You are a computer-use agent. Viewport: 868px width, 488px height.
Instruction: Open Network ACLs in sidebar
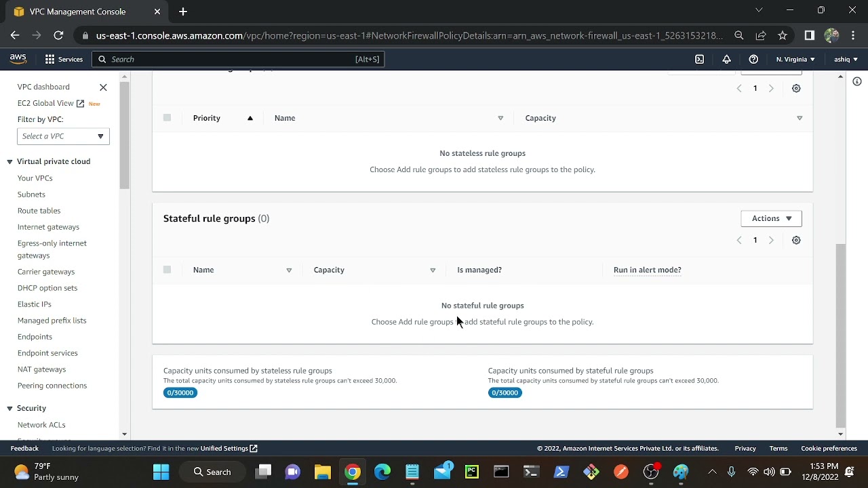point(41,425)
